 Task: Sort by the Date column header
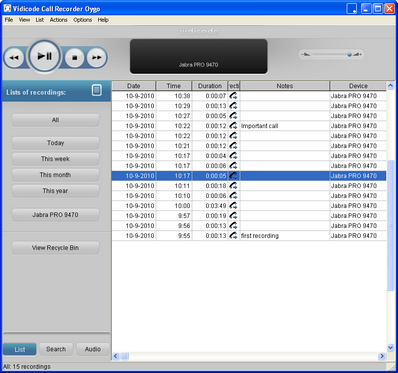point(134,86)
